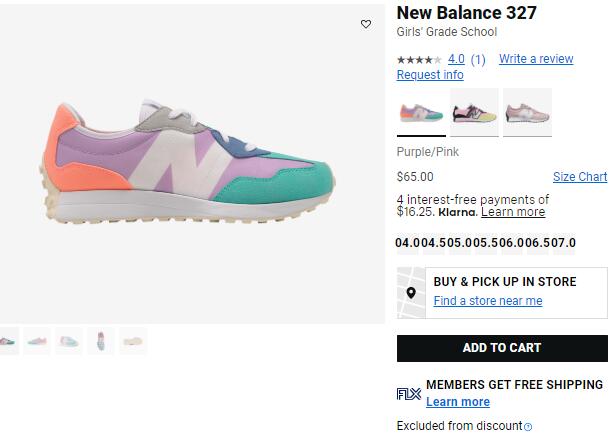Select shoe size 07.0
Image resolution: width=611 pixels, height=441 pixels.
(564, 243)
